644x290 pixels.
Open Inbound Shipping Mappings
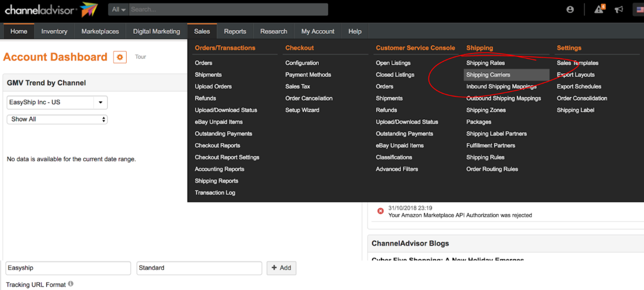pos(501,87)
